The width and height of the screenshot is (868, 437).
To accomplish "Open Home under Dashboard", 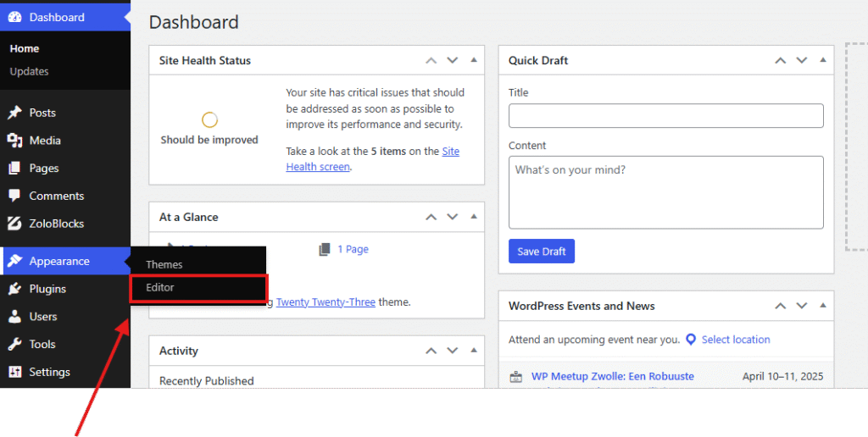I will click(x=25, y=48).
